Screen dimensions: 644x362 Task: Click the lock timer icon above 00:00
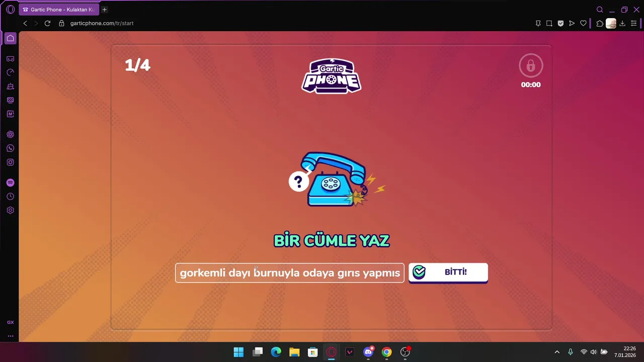point(531,65)
